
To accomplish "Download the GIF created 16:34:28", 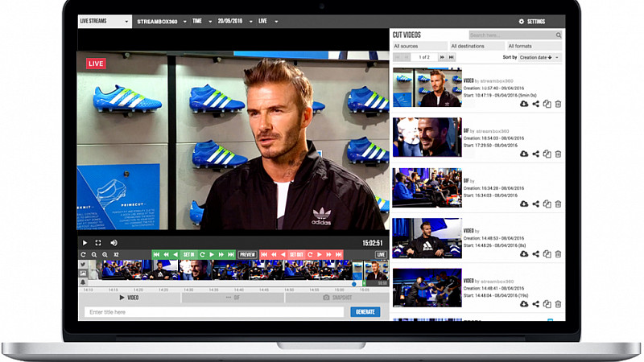I will [524, 204].
